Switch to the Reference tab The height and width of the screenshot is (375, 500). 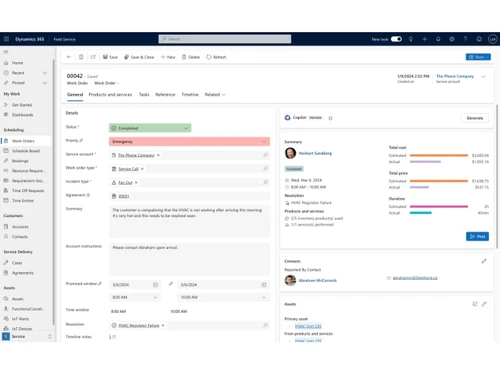(x=165, y=95)
